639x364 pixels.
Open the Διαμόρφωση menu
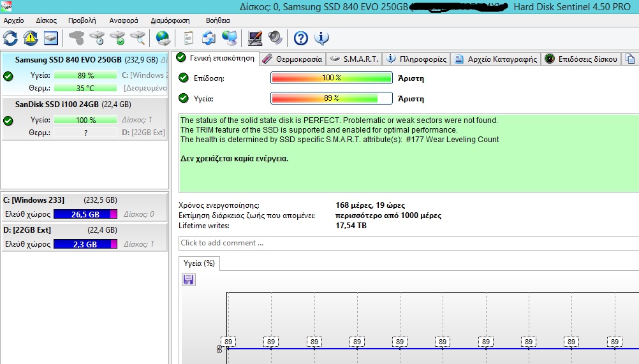170,20
